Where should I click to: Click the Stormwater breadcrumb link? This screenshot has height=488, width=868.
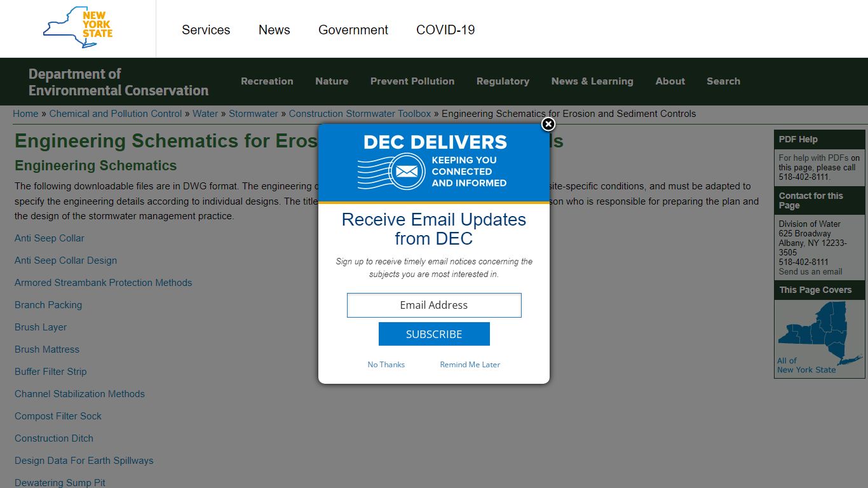click(x=254, y=114)
